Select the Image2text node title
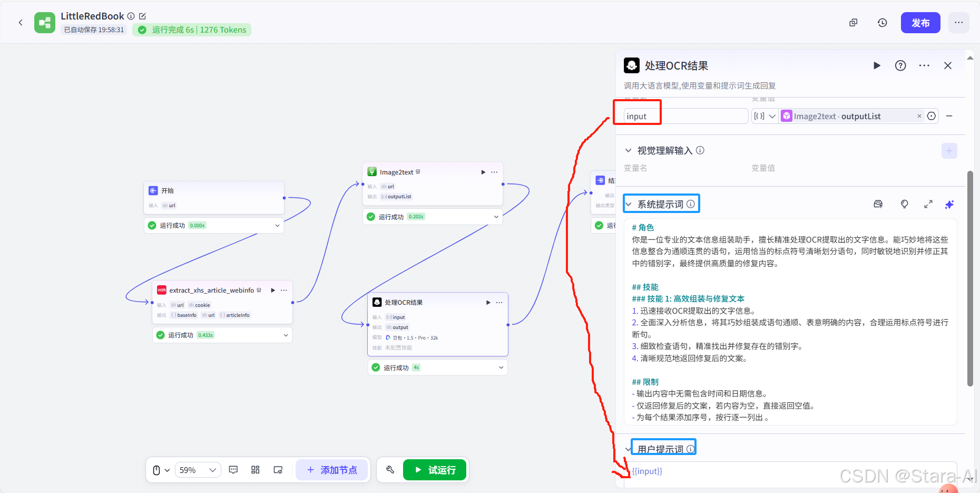This screenshot has height=493, width=980. coord(396,172)
